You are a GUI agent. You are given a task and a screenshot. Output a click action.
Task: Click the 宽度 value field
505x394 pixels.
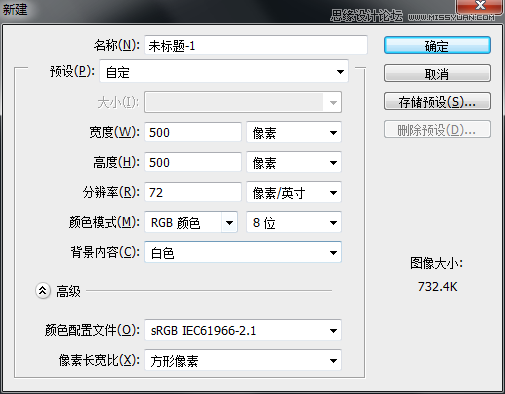tap(193, 132)
